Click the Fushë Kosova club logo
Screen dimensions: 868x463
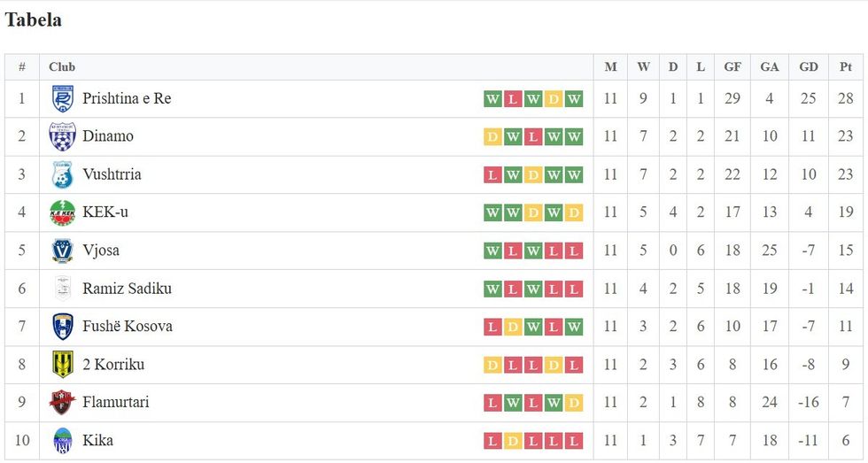click(x=62, y=327)
